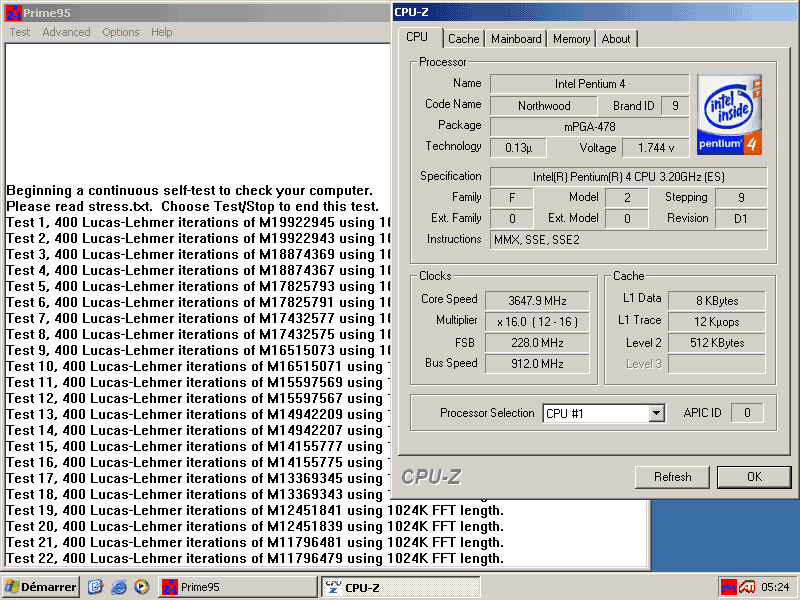Click the Multiplier value x 16.0
This screenshot has width=800, height=600.
tap(537, 322)
